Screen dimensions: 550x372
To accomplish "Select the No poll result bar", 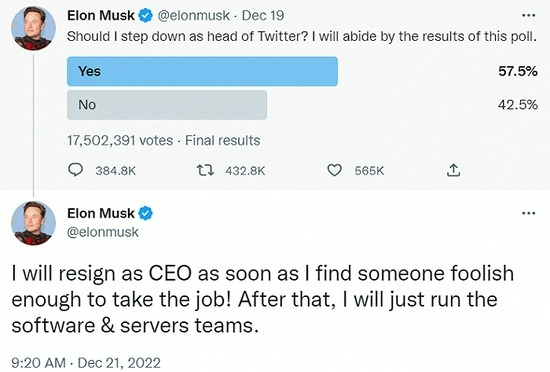I will click(167, 105).
